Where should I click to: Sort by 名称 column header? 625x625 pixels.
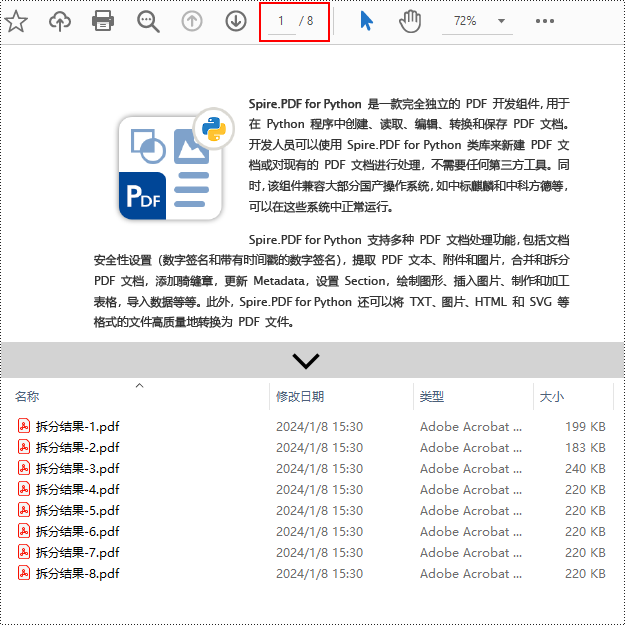27,397
